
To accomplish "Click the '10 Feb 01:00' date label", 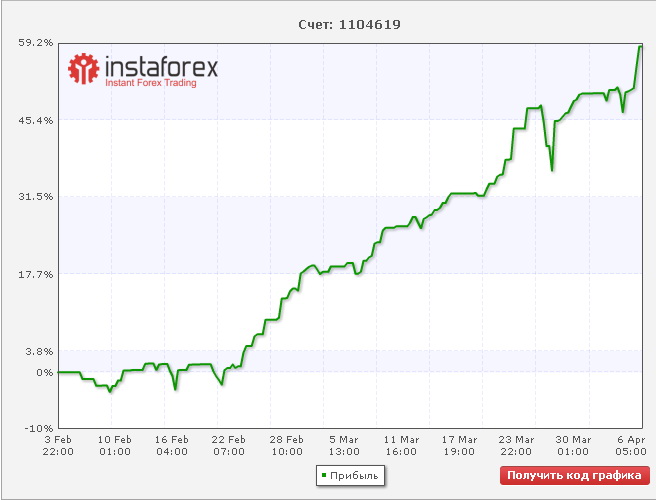I will [115, 446].
